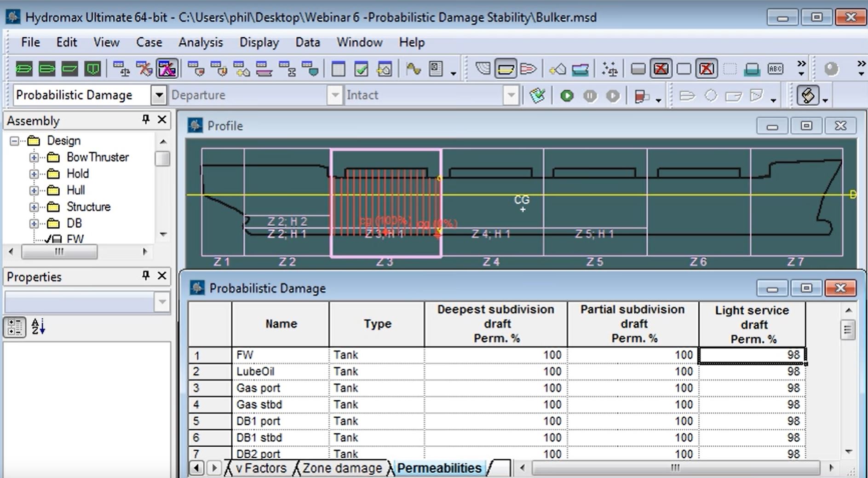This screenshot has width=868, height=478.
Task: Toggle the profile view toolbar button
Action: [506, 69]
